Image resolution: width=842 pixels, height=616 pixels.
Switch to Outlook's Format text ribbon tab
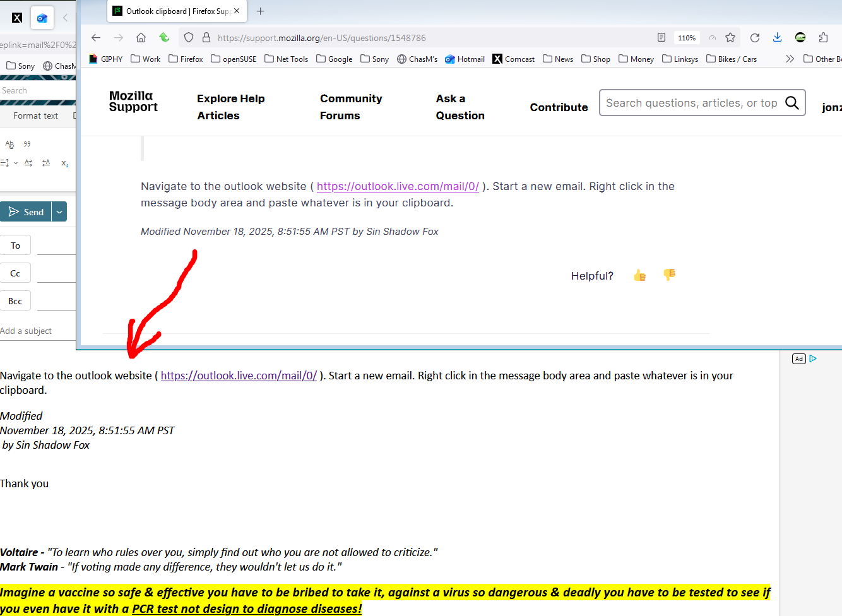pyautogui.click(x=35, y=115)
